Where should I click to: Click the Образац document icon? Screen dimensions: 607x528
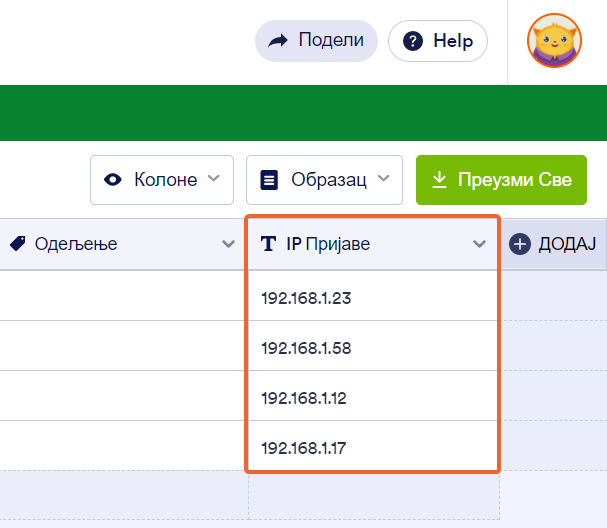pyautogui.click(x=268, y=180)
